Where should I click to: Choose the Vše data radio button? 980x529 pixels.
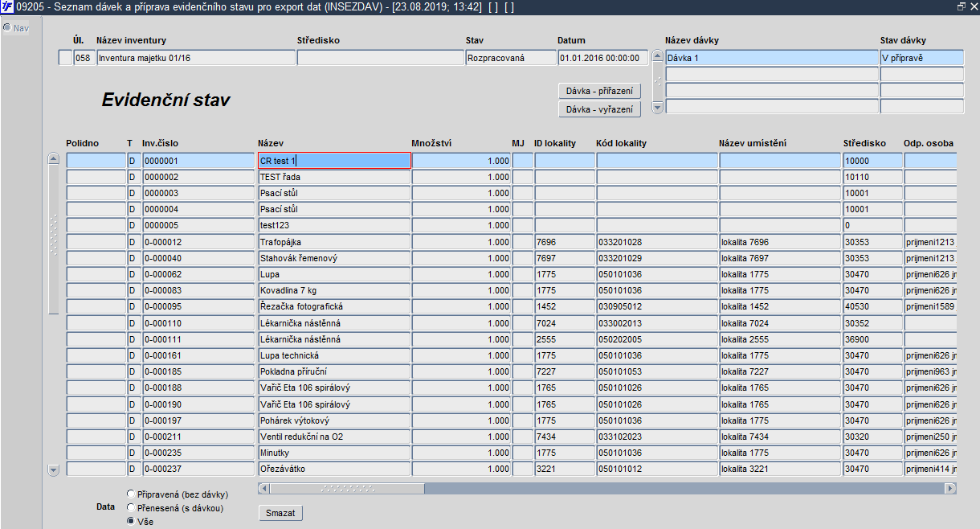131,521
